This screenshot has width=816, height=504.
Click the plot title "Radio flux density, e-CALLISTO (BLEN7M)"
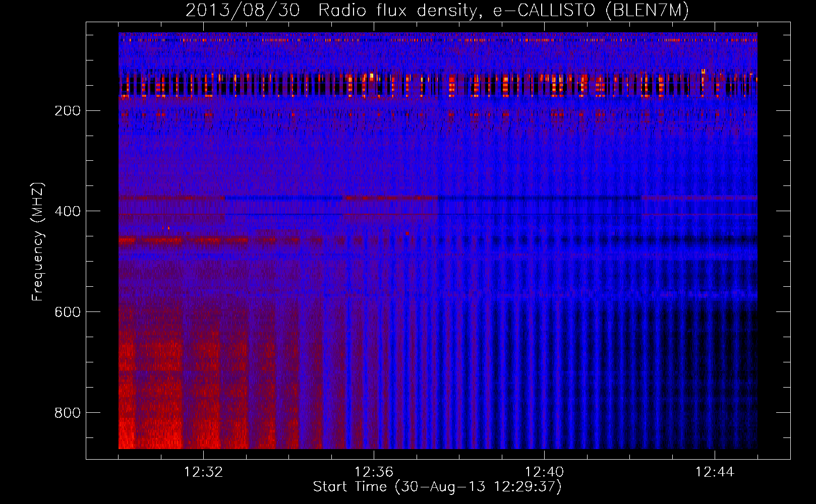click(x=503, y=11)
